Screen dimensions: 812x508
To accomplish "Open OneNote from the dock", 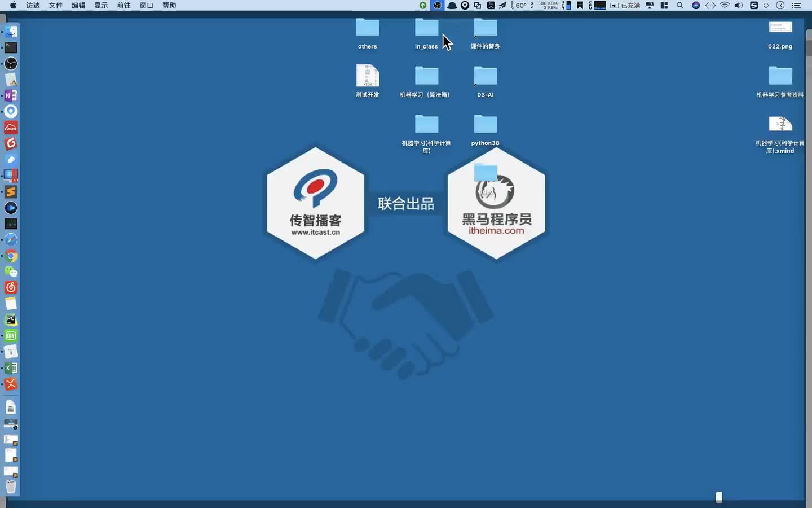I will click(x=11, y=95).
